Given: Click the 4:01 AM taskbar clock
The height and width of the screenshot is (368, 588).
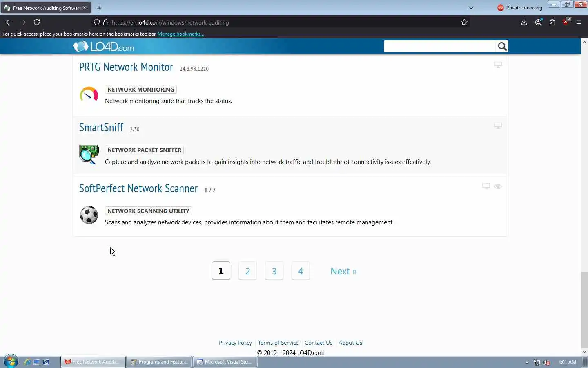Looking at the screenshot, I should pos(567,362).
